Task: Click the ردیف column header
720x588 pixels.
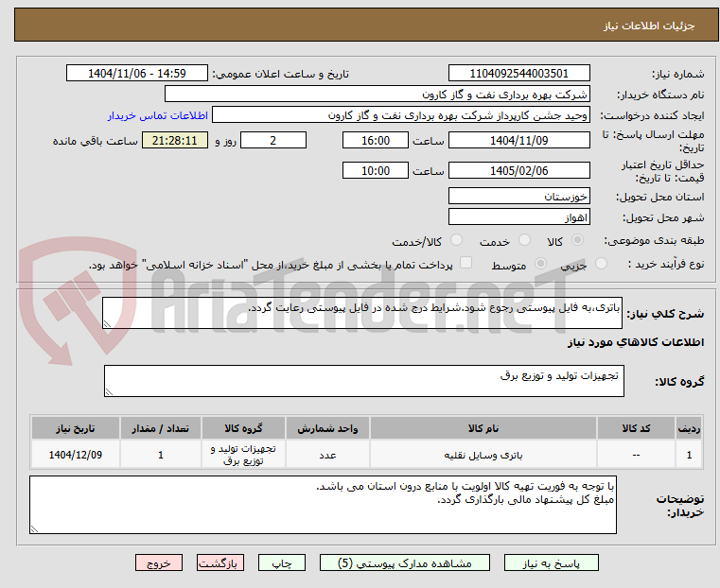Action: point(689,428)
